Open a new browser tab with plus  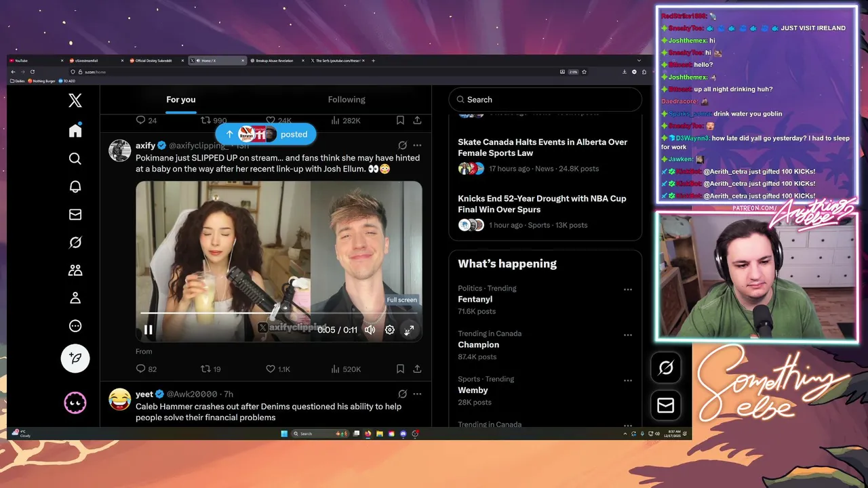pos(373,60)
